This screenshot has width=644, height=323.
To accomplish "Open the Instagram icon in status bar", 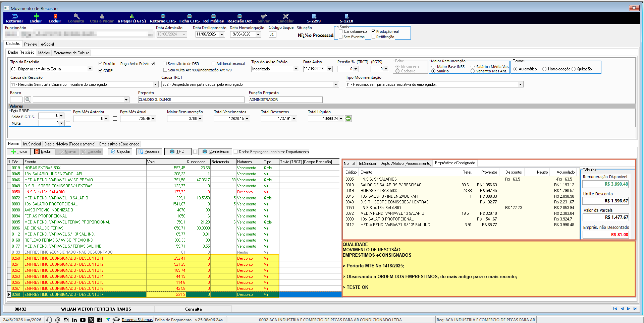I will pyautogui.click(x=66, y=320).
